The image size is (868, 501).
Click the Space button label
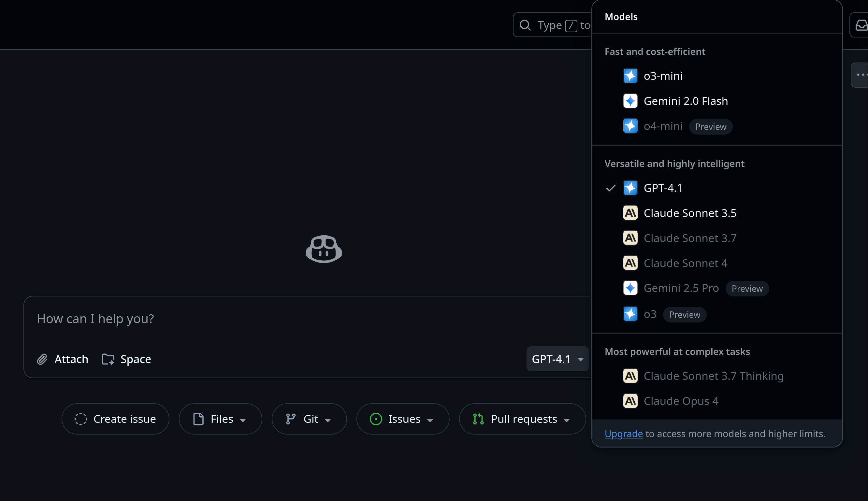tap(136, 360)
